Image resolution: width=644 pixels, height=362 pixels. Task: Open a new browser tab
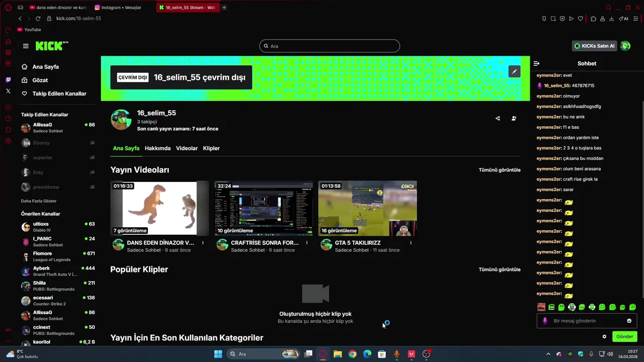point(224,8)
